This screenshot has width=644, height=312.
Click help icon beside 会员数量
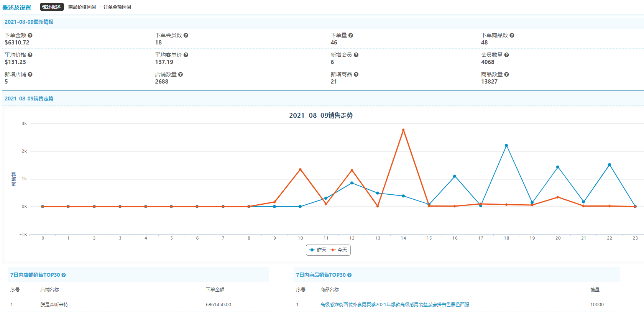(x=506, y=55)
